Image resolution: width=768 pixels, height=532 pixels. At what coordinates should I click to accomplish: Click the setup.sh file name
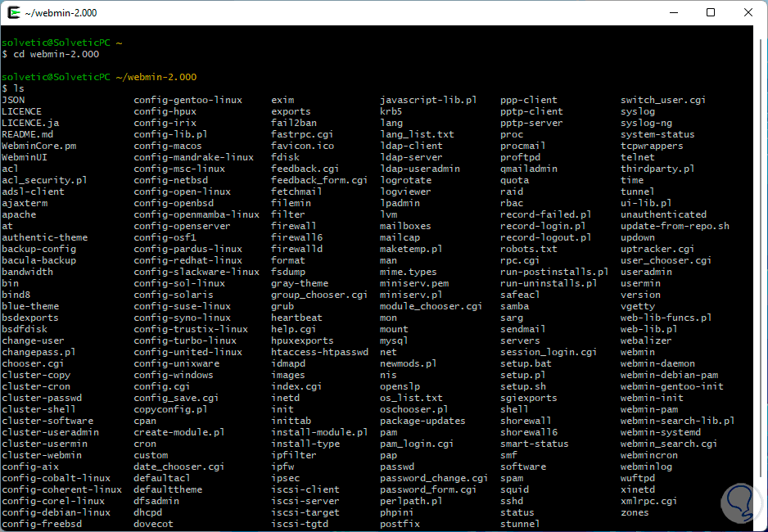(523, 386)
